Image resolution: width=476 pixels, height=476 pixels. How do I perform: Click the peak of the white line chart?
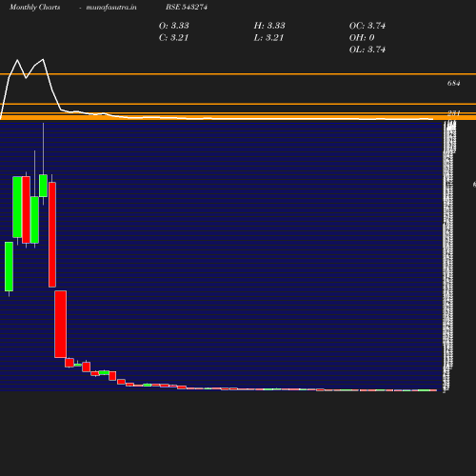tap(43, 59)
